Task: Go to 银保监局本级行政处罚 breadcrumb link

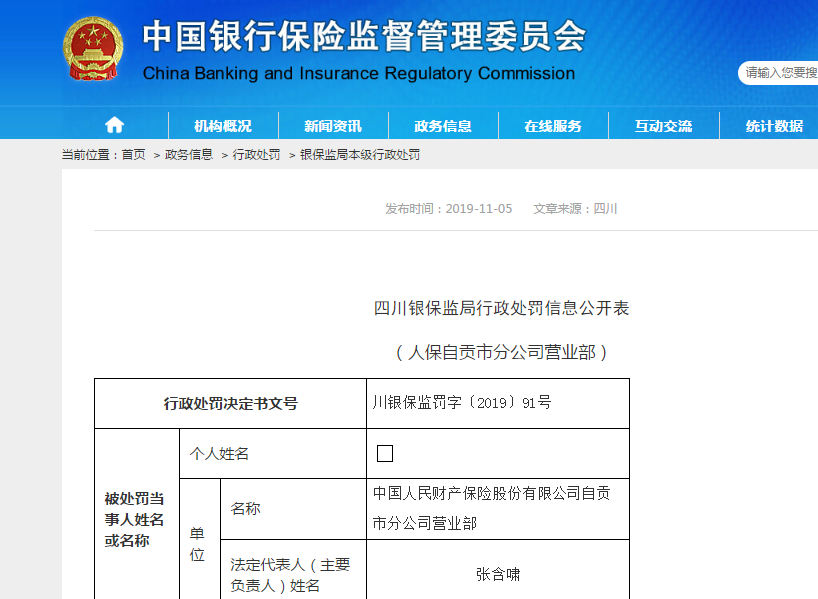Action: 360,154
